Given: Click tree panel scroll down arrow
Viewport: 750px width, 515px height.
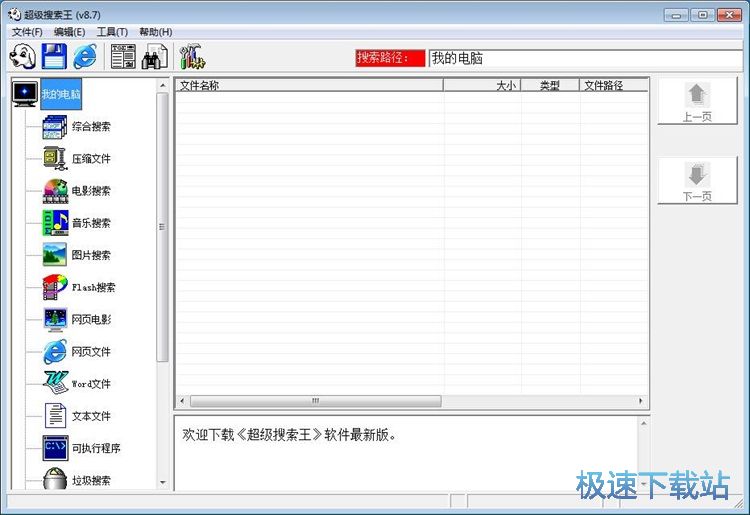Looking at the screenshot, I should coord(163,482).
